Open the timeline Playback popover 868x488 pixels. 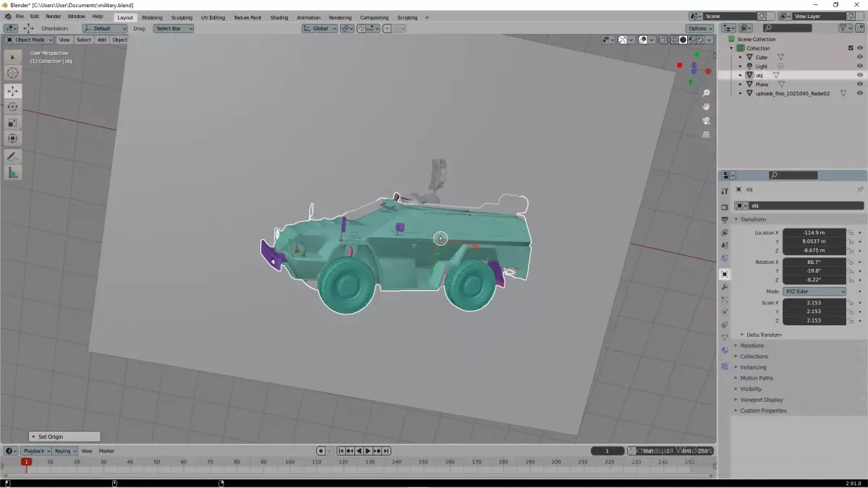[x=35, y=451]
